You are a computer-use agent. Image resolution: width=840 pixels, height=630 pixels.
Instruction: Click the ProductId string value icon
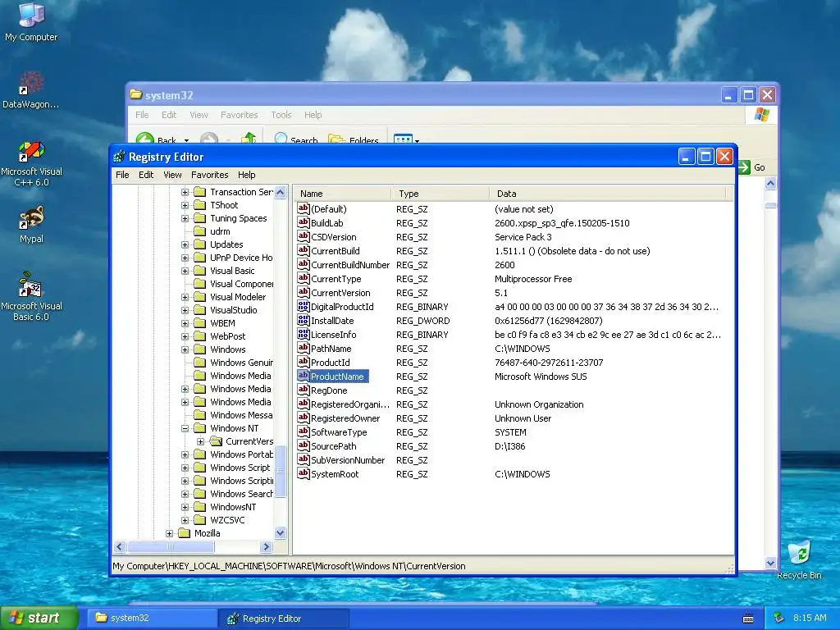(x=304, y=362)
